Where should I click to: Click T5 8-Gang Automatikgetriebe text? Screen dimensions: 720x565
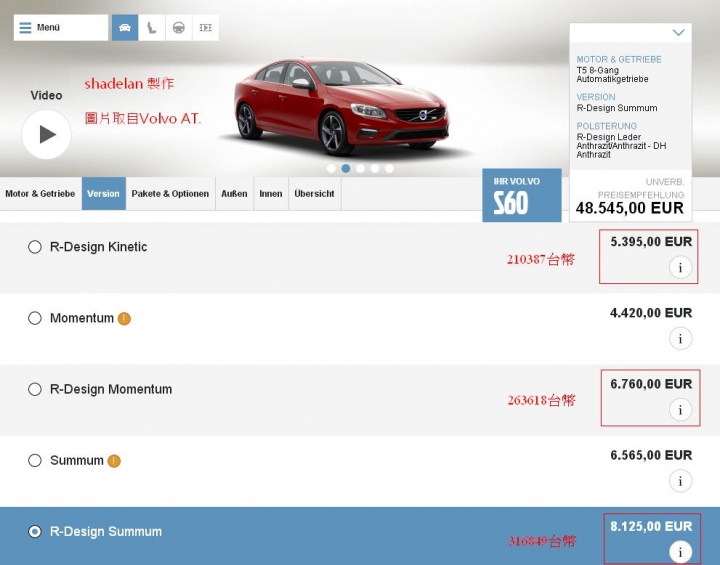[x=612, y=74]
